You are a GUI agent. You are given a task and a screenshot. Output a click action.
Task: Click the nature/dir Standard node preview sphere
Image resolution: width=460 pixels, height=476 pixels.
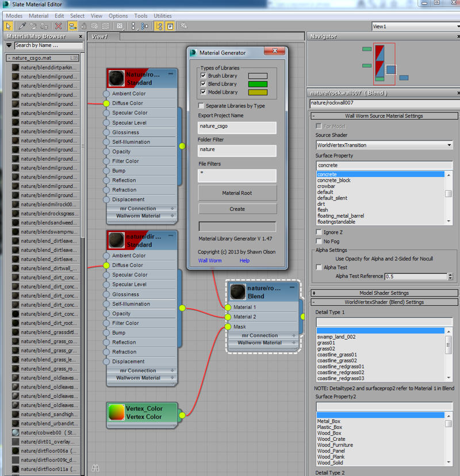[116, 240]
